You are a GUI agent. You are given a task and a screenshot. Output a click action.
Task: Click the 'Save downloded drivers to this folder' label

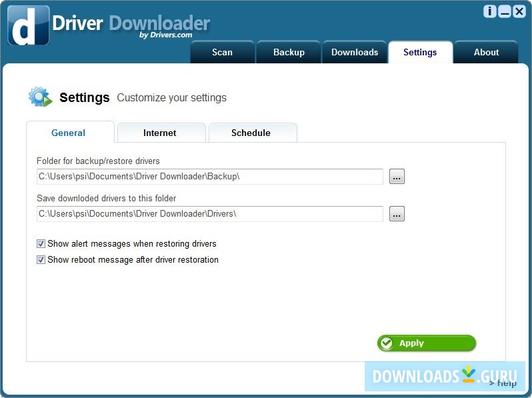pos(107,198)
